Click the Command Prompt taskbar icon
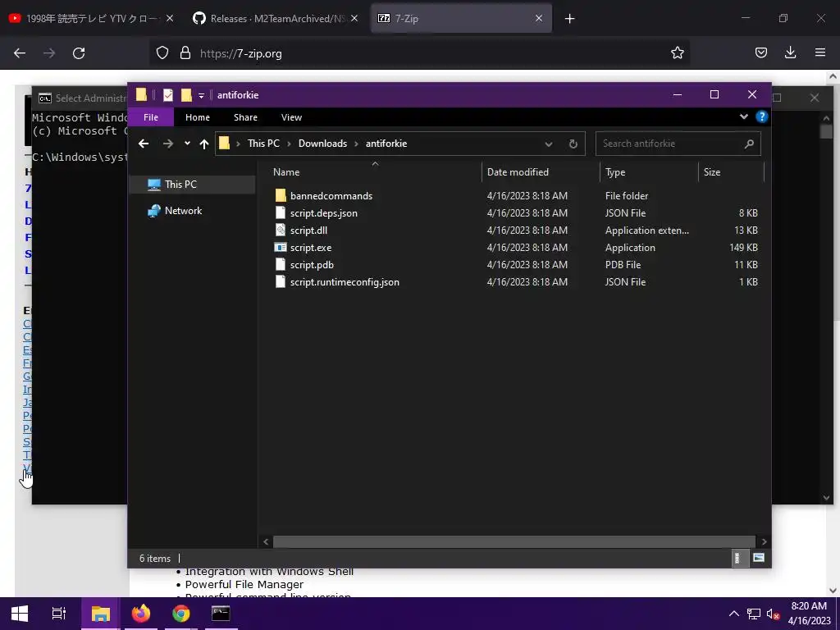The width and height of the screenshot is (840, 630). click(x=221, y=614)
